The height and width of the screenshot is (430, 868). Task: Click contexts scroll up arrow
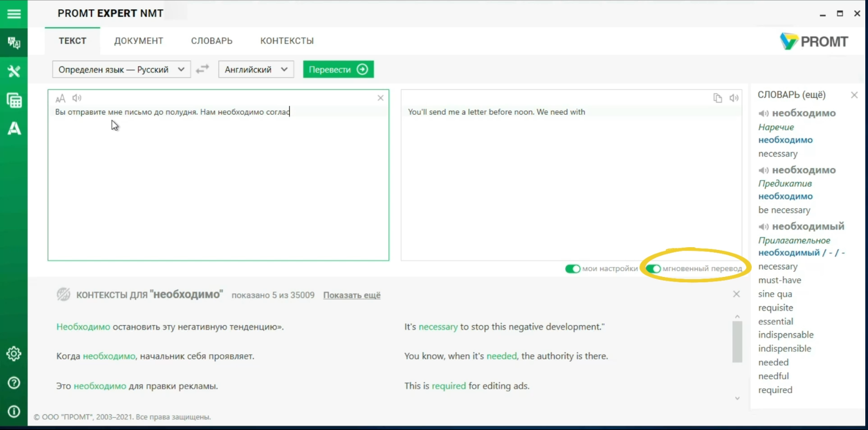(737, 316)
